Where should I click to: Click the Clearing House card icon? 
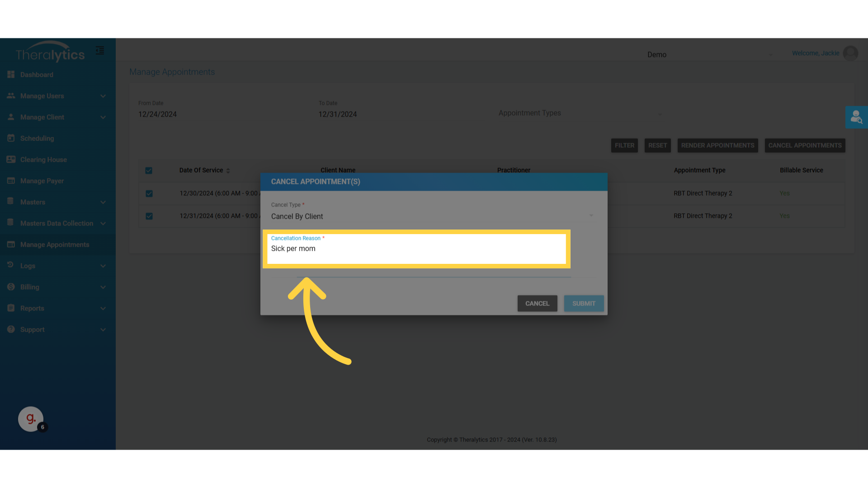coord(11,160)
